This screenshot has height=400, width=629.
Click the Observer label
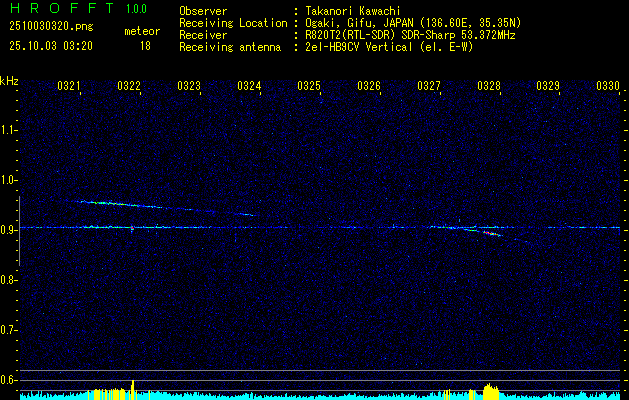[x=203, y=11]
